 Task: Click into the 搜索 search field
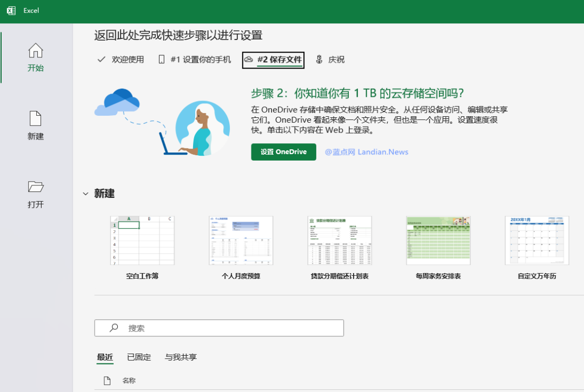[219, 328]
